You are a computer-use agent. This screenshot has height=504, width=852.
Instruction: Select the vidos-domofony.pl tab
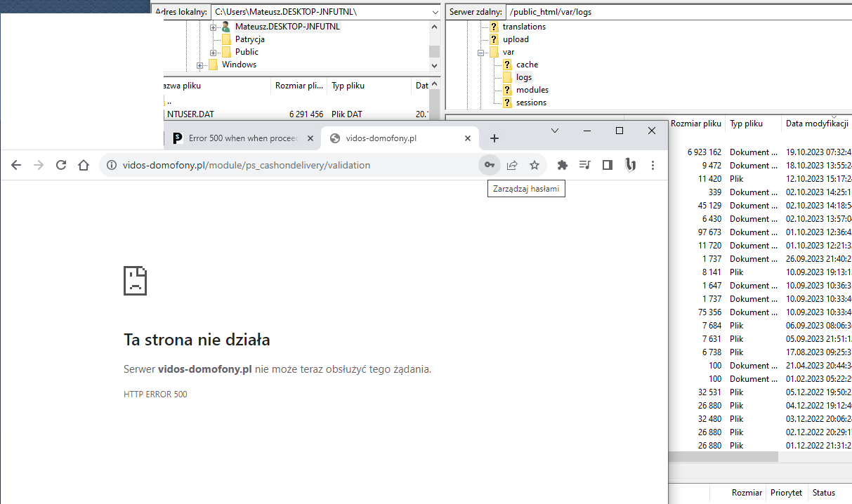[399, 138]
